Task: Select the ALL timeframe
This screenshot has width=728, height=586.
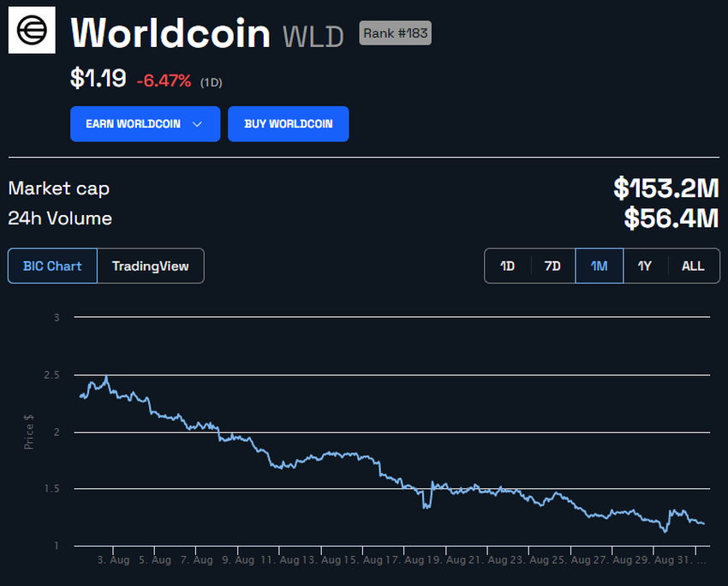Action: [x=692, y=266]
